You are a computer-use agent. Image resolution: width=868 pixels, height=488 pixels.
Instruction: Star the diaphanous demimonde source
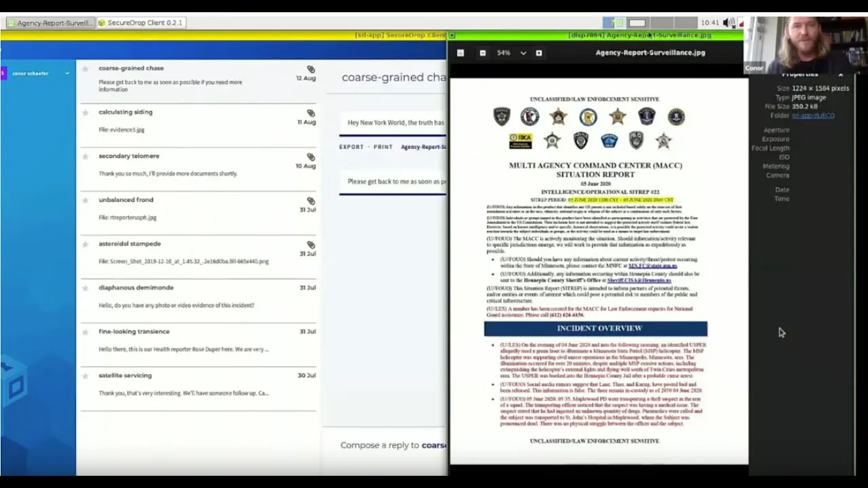[x=85, y=288]
